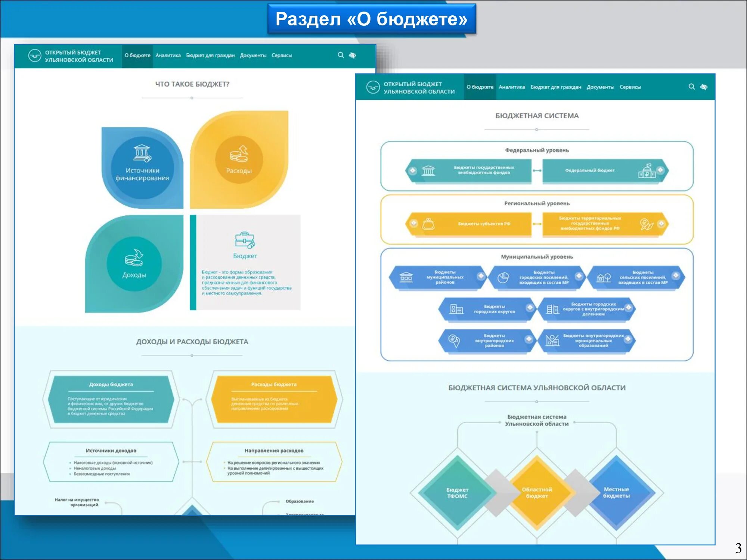Expand 'Бюджеты городских округов с внутригородским делением' marker
747x560 pixels.
(x=629, y=307)
